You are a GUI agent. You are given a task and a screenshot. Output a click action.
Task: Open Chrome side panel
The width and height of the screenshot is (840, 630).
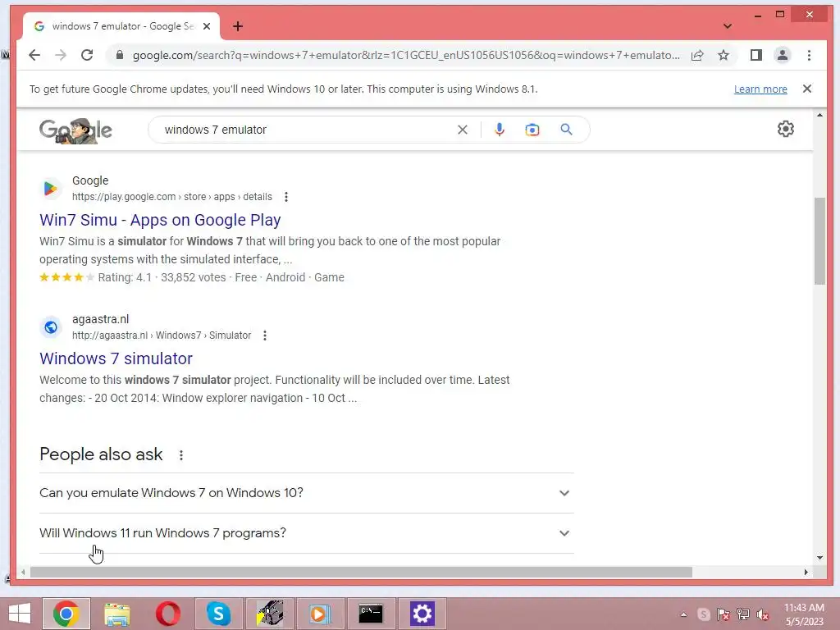pyautogui.click(x=756, y=55)
